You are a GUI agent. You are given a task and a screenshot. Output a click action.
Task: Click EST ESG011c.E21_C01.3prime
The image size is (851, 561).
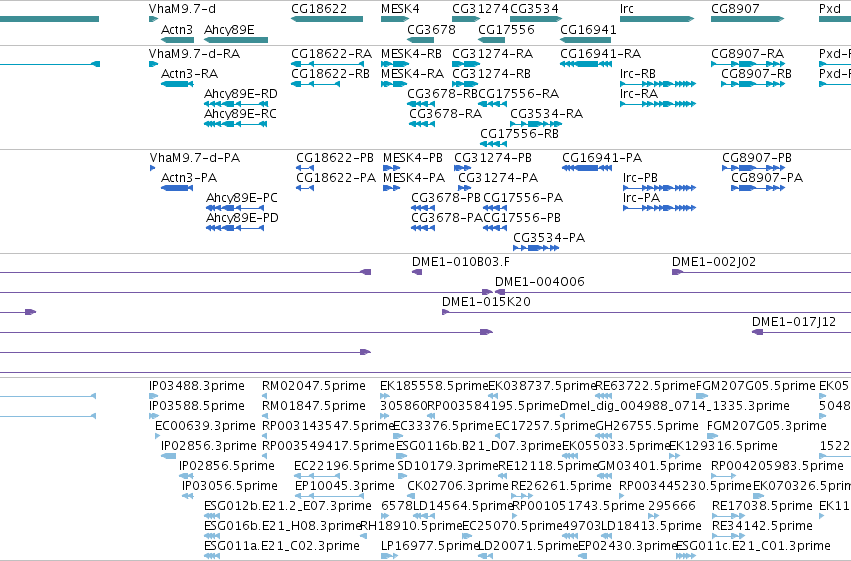click(x=686, y=556)
